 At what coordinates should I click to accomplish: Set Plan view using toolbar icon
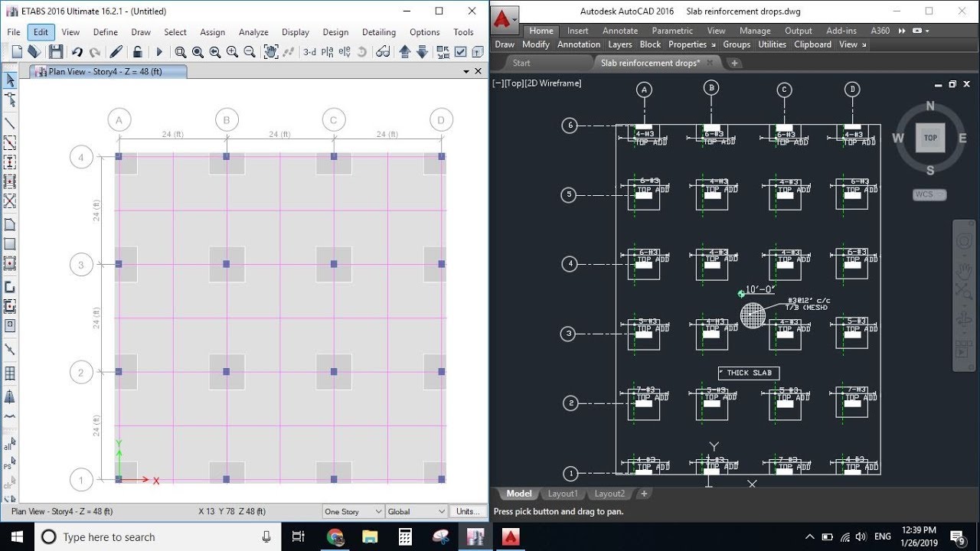[327, 52]
